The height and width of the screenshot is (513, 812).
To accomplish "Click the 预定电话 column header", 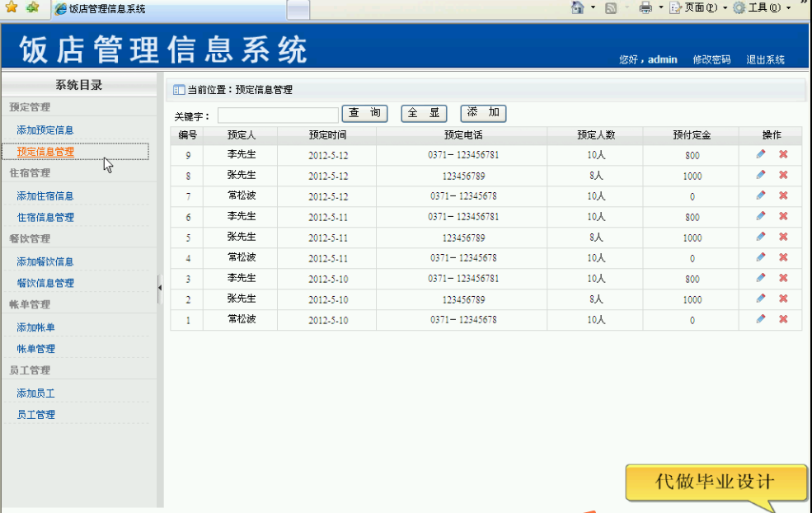I will coord(463,135).
